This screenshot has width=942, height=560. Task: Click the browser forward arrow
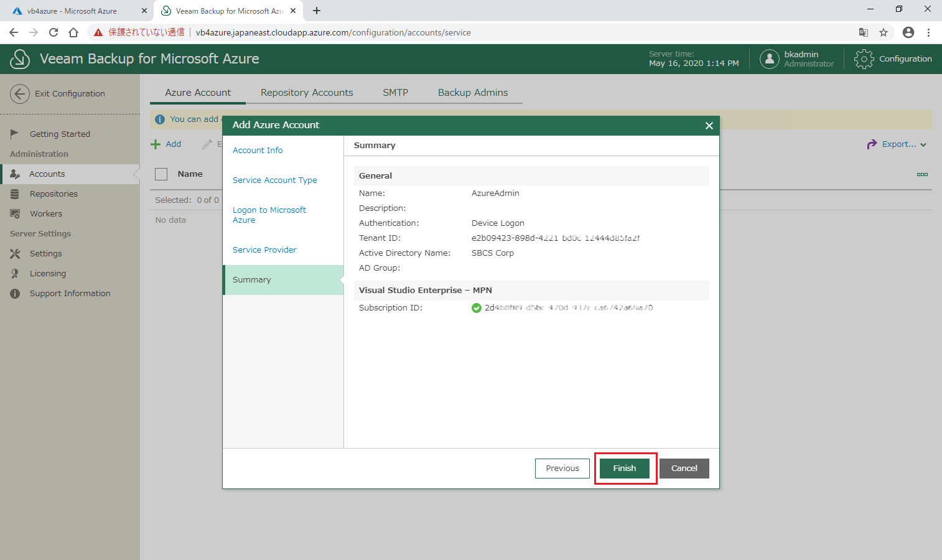coord(34,32)
